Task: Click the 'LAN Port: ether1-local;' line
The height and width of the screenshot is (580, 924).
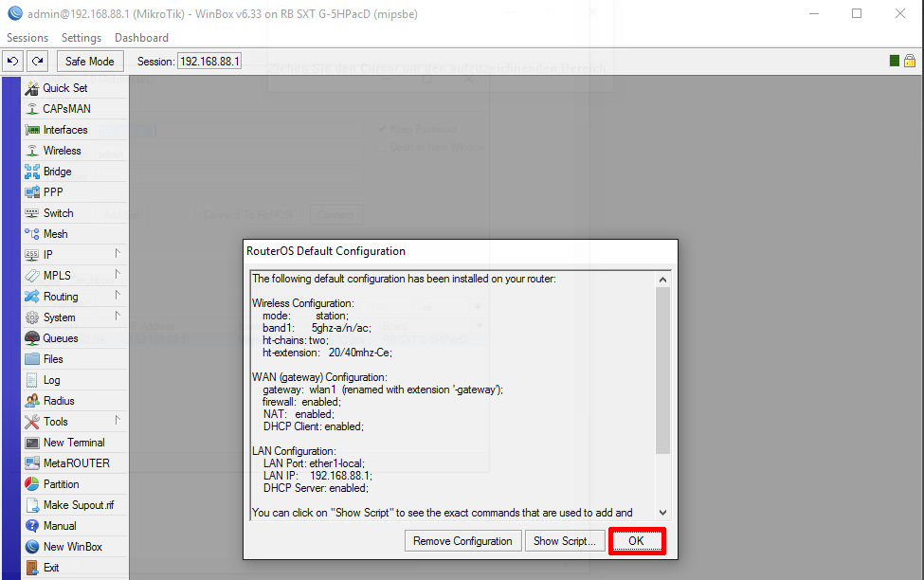Action: pyautogui.click(x=314, y=463)
